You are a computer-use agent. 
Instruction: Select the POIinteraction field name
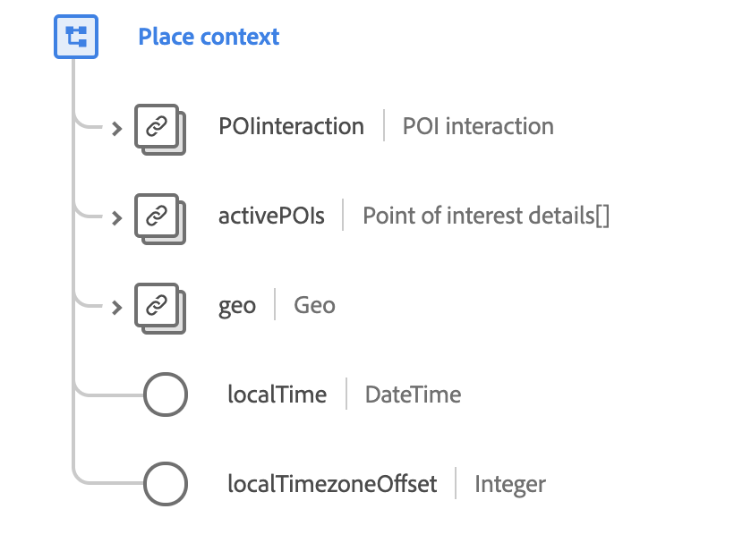coord(291,126)
